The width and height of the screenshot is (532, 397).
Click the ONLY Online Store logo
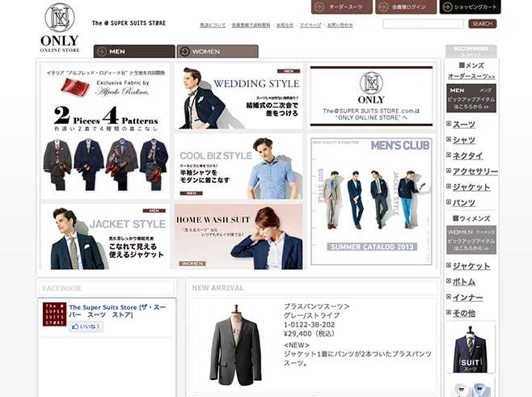pos(60,27)
